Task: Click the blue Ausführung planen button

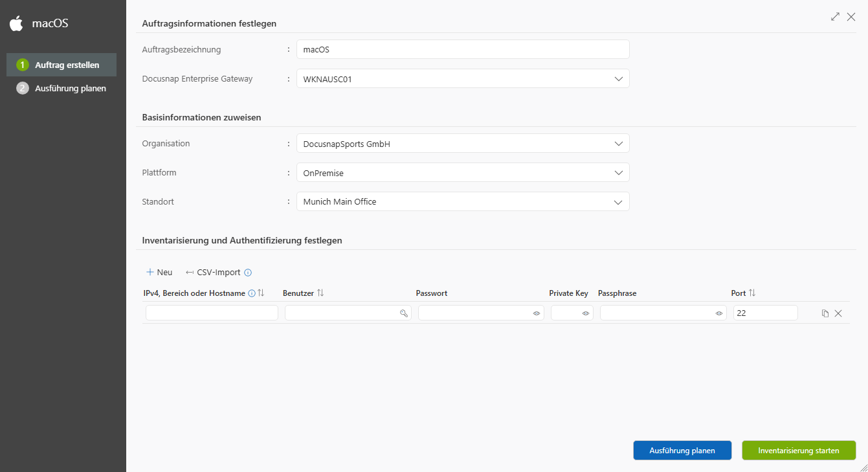Action: [682, 451]
